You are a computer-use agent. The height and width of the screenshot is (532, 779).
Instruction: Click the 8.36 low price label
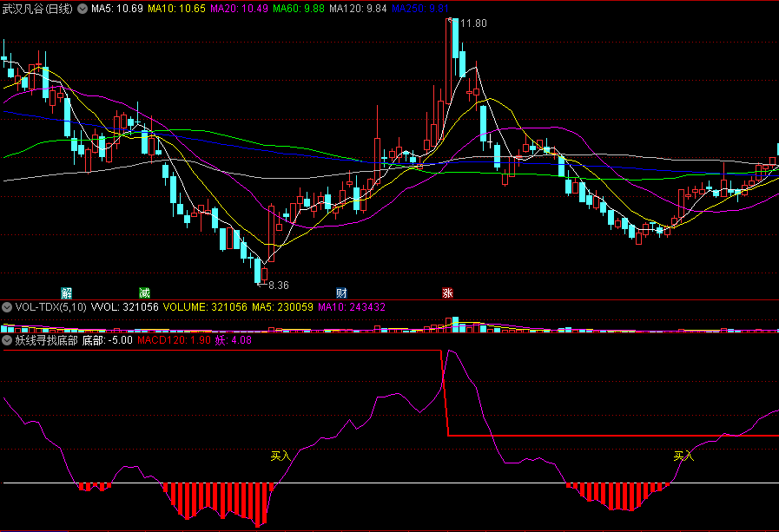[279, 286]
